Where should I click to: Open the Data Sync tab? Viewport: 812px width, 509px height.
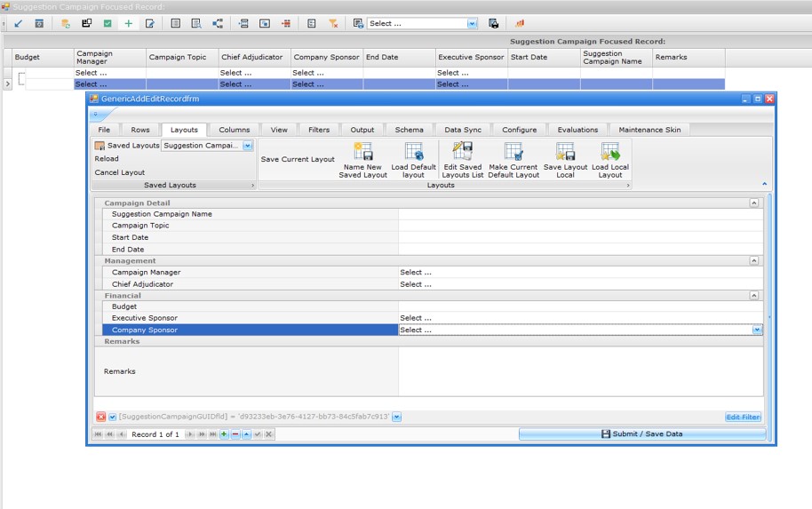pos(463,130)
